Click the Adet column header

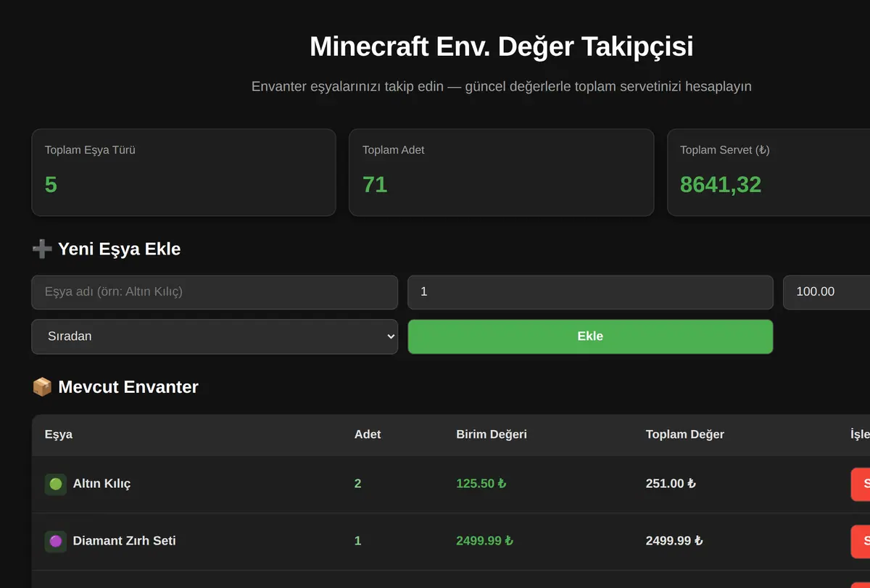coord(368,434)
